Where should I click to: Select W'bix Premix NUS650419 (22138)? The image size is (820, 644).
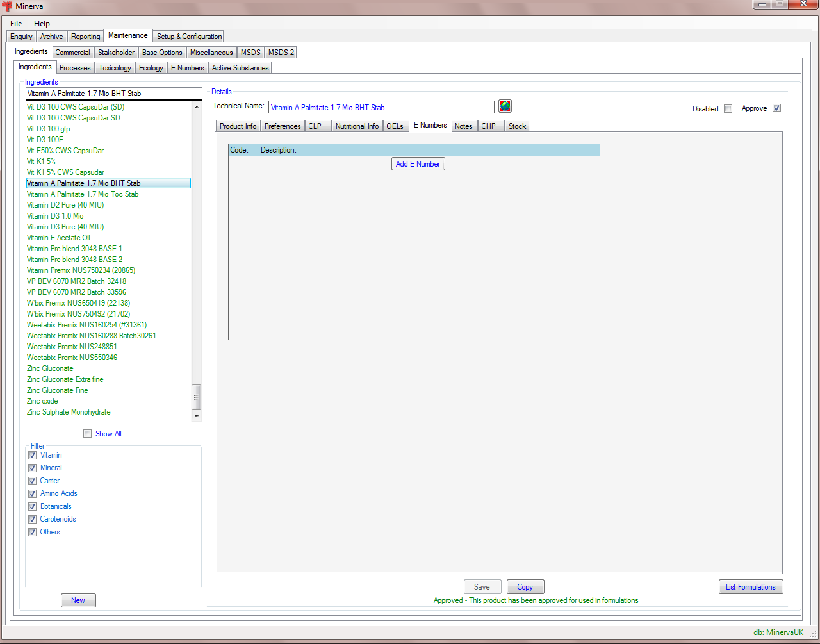(79, 303)
